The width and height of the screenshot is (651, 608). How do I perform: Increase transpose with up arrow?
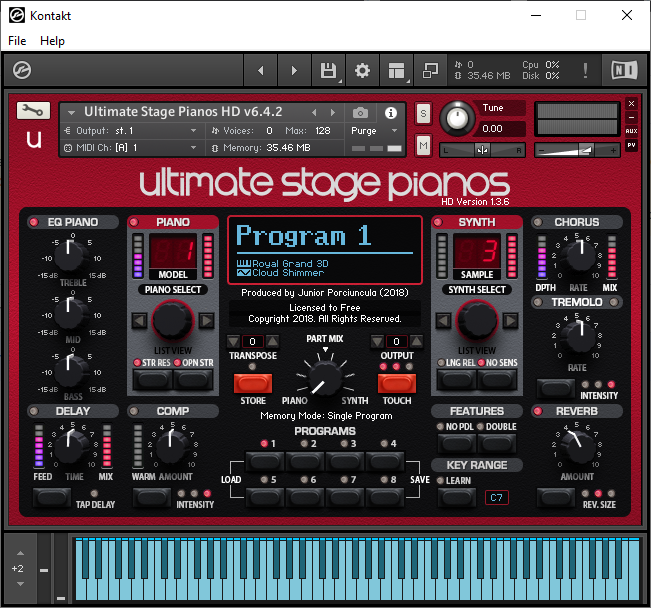[272, 341]
